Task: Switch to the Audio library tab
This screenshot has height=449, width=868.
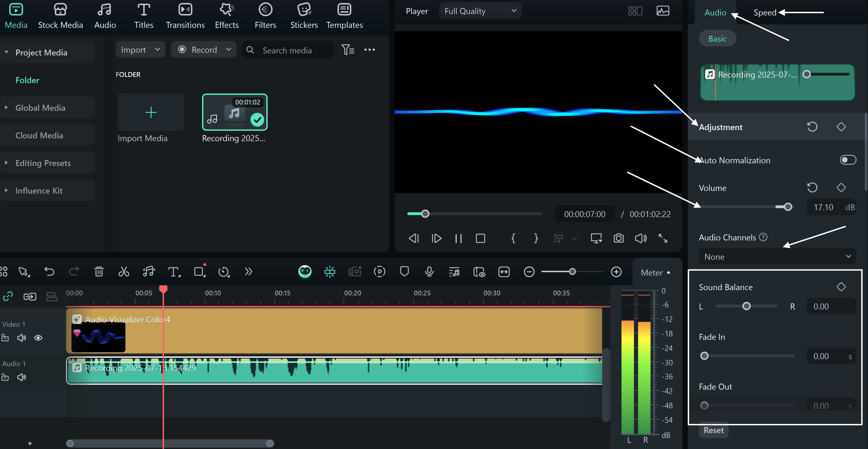Action: click(x=105, y=16)
